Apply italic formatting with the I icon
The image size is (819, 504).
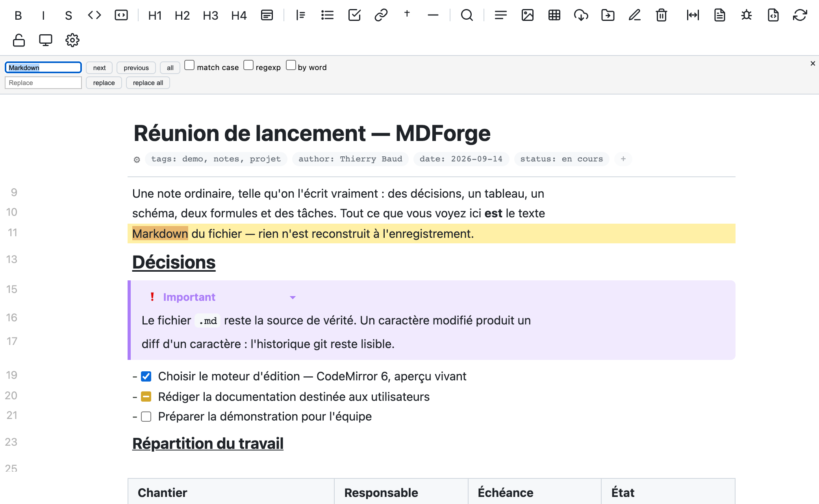pyautogui.click(x=43, y=15)
